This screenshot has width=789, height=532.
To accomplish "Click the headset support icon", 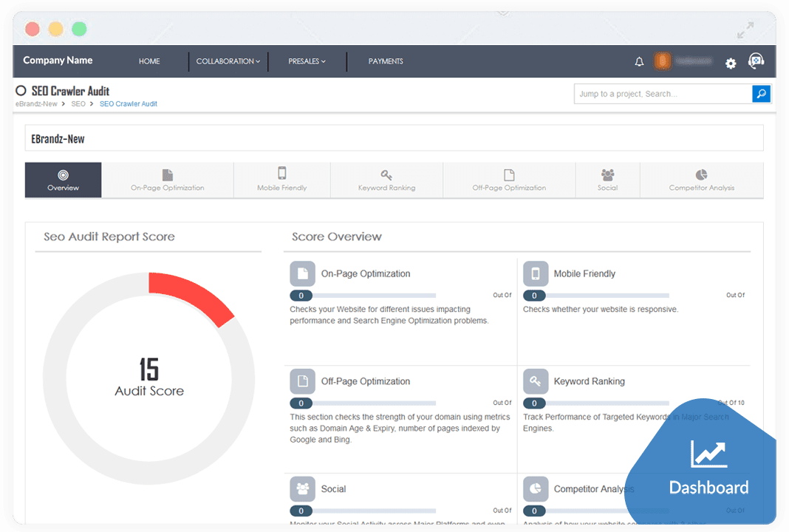I will [x=756, y=62].
